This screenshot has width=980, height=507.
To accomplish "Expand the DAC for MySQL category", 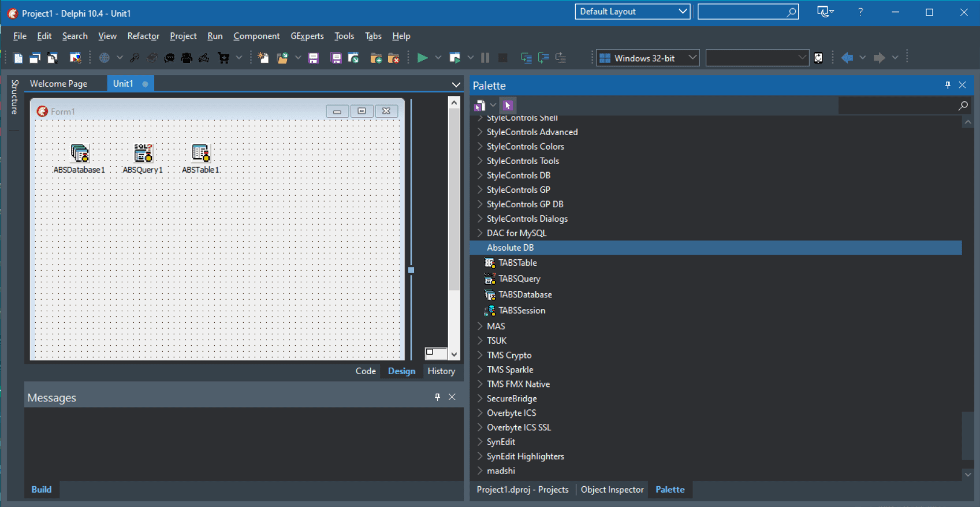I will point(480,233).
